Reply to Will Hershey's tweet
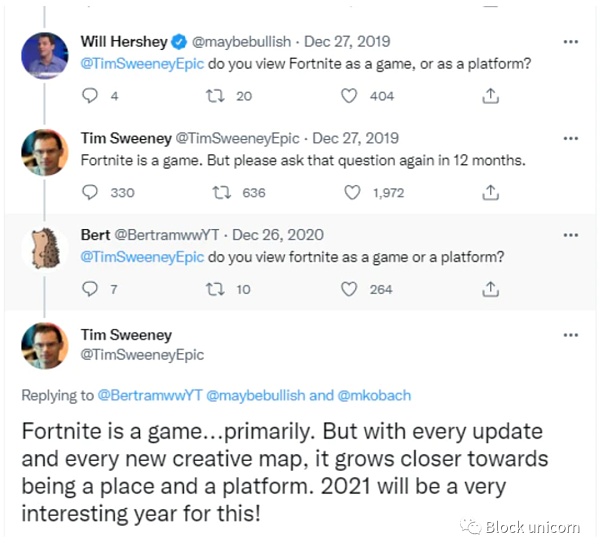Screen dimensions: 600x552 coord(88,96)
